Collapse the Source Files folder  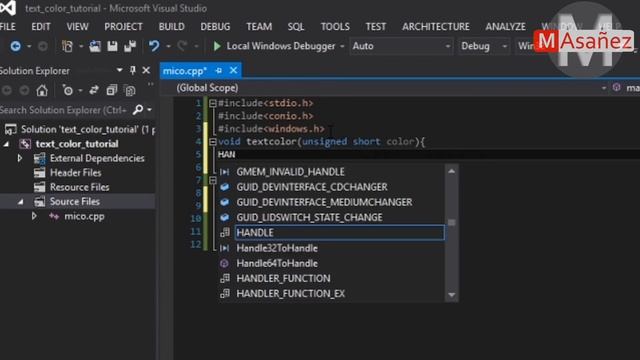pos(20,202)
